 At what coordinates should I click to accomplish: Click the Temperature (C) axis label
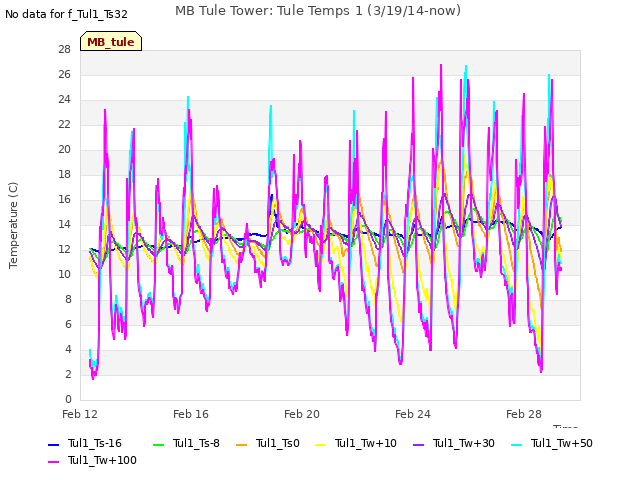click(x=13, y=225)
